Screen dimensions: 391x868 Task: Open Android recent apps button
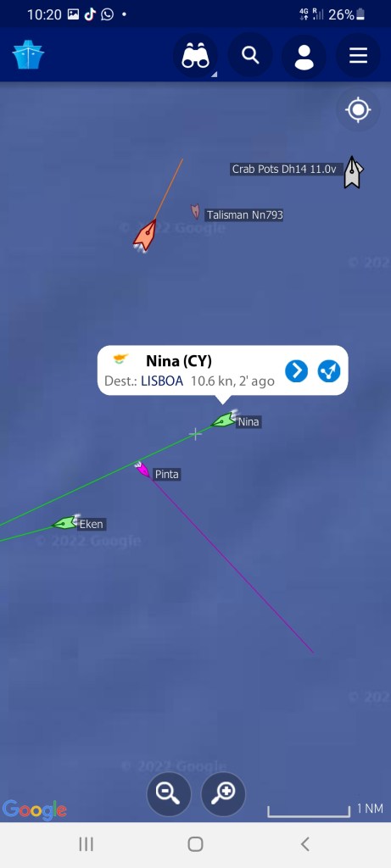click(x=86, y=844)
